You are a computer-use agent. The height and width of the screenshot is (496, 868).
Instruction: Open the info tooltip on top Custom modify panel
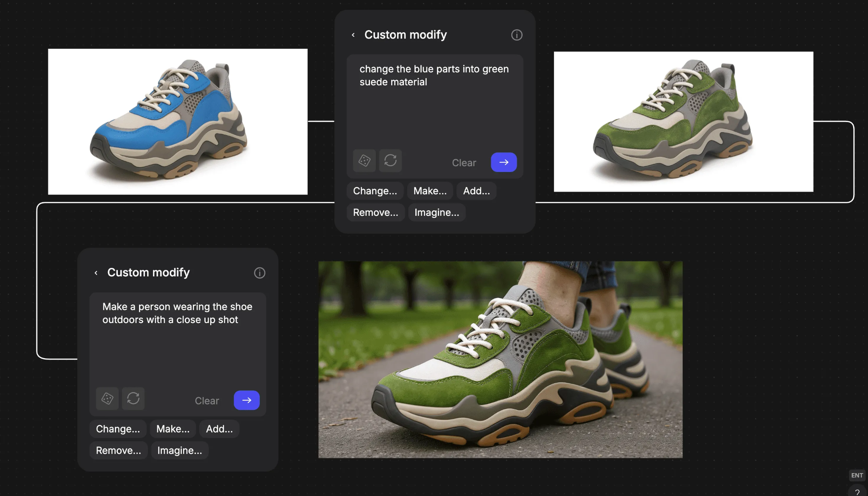pos(516,35)
